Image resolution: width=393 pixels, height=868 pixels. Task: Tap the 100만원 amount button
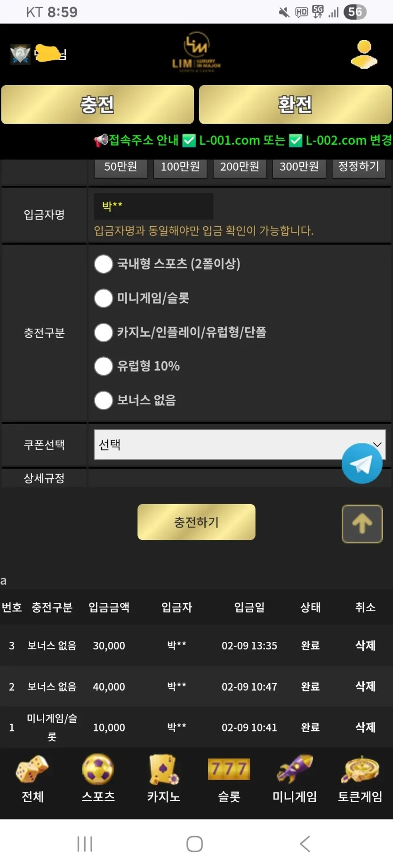coord(180,167)
